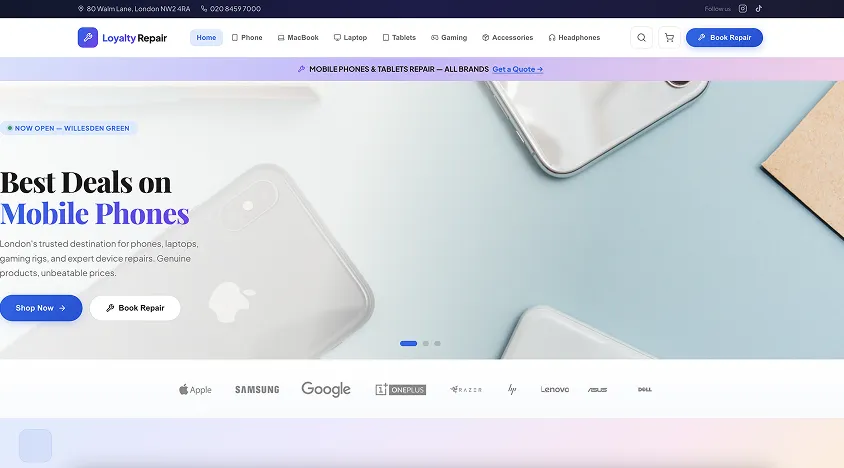Open the Headphones nav item
The width and height of the screenshot is (844, 468).
574,38
